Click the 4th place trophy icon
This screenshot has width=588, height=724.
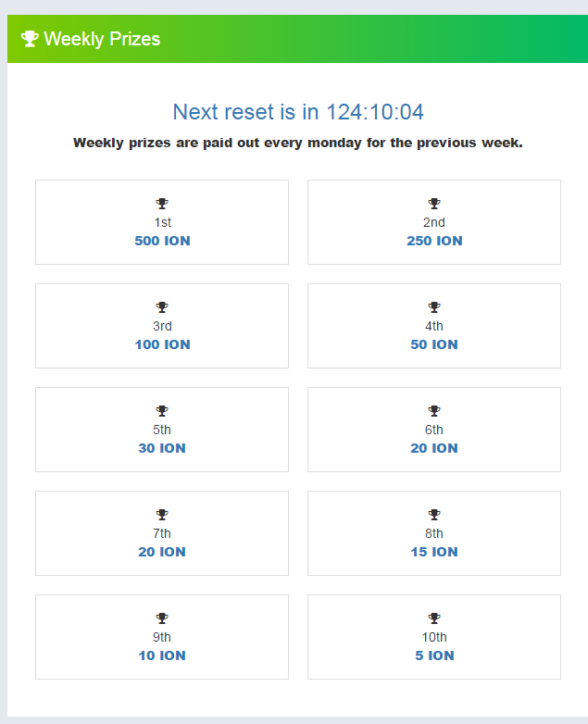434,307
